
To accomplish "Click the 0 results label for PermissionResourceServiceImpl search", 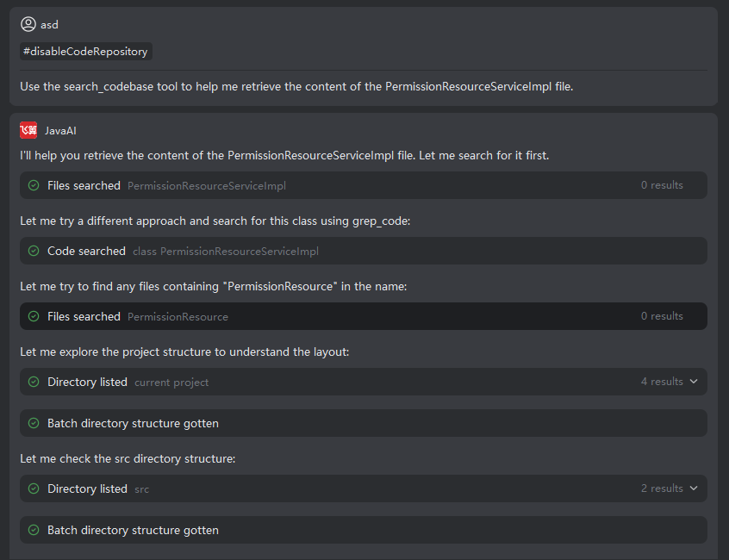I will 662,185.
